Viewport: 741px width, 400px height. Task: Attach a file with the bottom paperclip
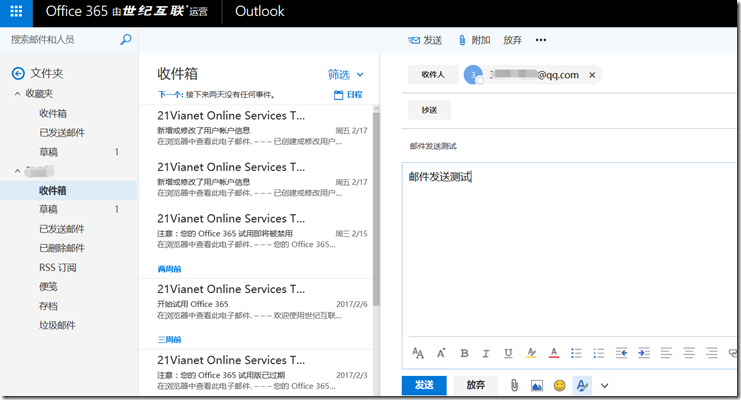pyautogui.click(x=514, y=386)
